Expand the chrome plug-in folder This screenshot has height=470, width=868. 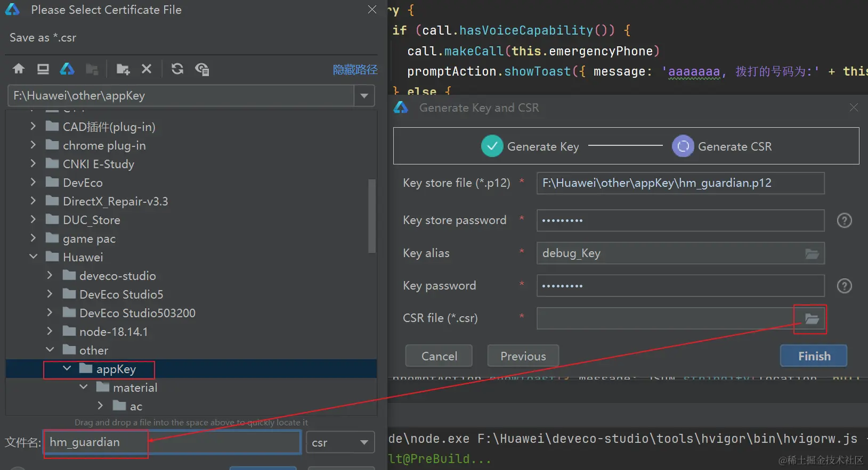(33, 145)
